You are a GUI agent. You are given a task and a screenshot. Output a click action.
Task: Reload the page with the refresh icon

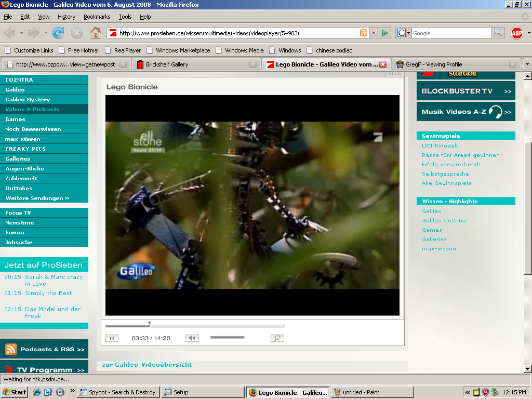tap(58, 33)
